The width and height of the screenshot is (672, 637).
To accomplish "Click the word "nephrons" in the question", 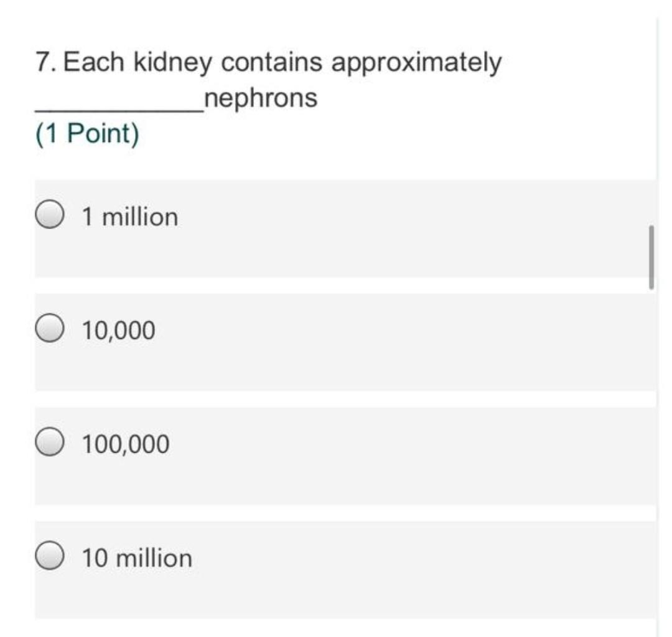I will pyautogui.click(x=261, y=98).
